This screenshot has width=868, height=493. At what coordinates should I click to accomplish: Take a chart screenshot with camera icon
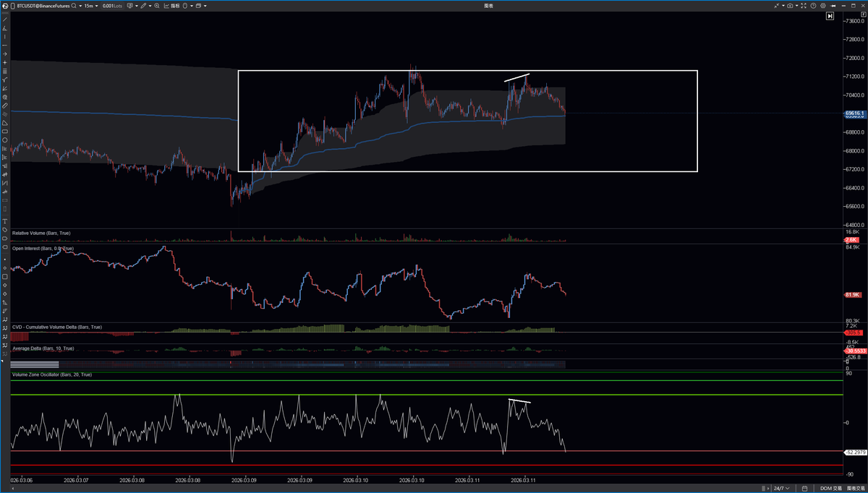790,6
